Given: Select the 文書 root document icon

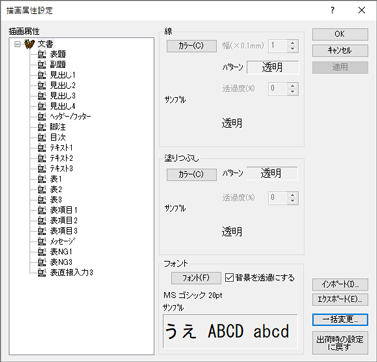Looking at the screenshot, I should [30, 44].
